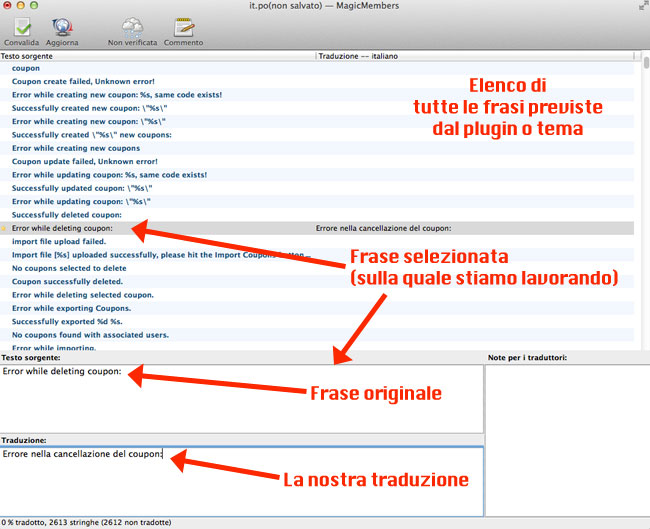Sort by Testo sorgente column header
The height and width of the screenshot is (529, 650).
pos(150,57)
